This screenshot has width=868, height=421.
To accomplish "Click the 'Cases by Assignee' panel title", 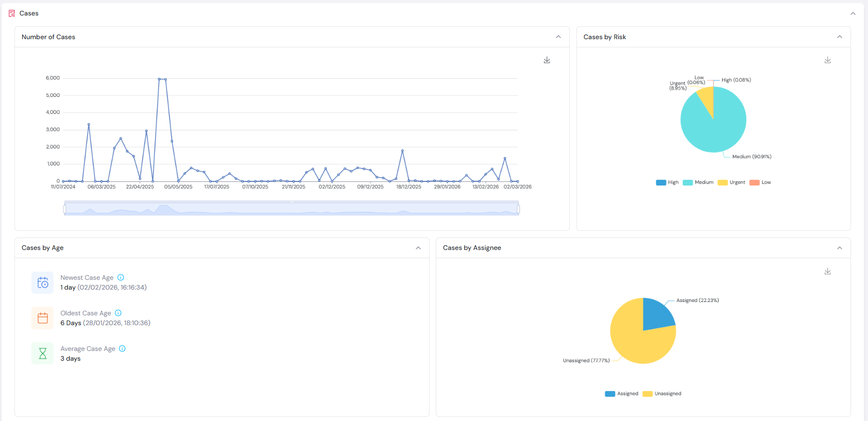I will pyautogui.click(x=472, y=248).
